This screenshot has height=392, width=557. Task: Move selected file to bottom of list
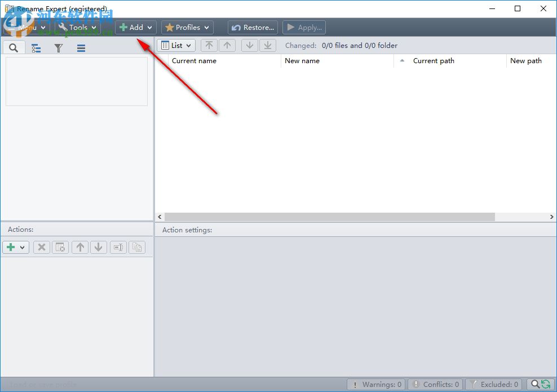268,46
